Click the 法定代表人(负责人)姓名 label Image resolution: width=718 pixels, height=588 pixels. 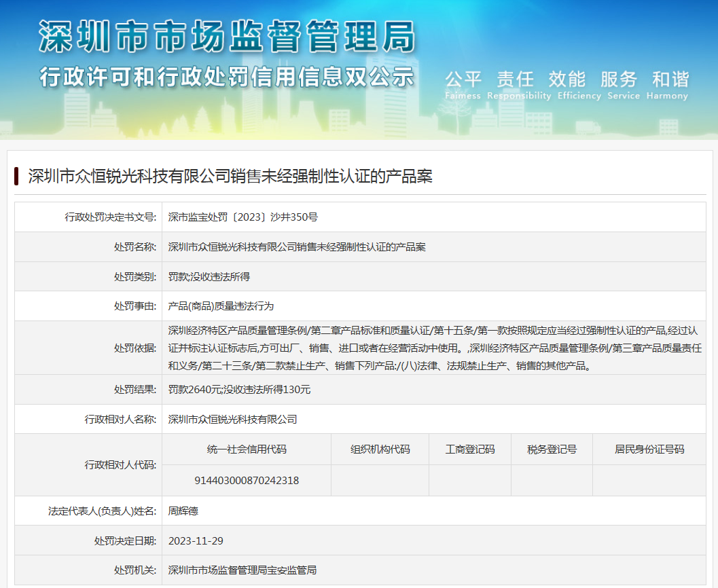click(102, 511)
